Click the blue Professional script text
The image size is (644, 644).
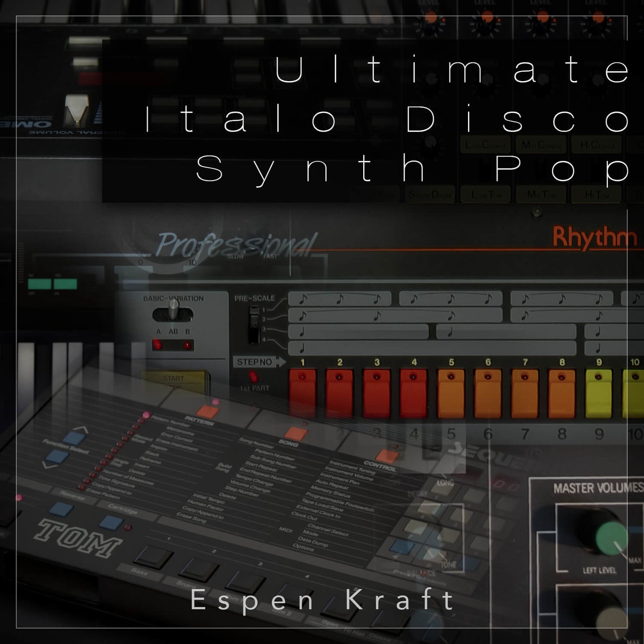[236, 245]
